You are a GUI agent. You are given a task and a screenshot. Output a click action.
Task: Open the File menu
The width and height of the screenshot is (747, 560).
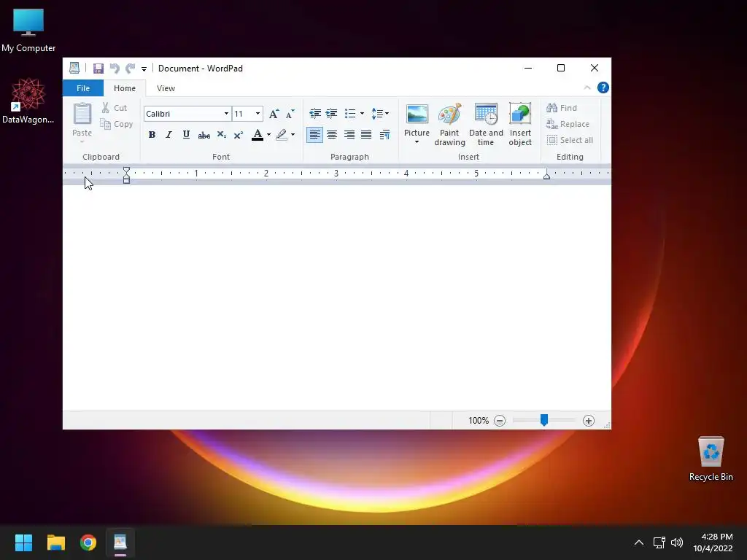coord(83,88)
